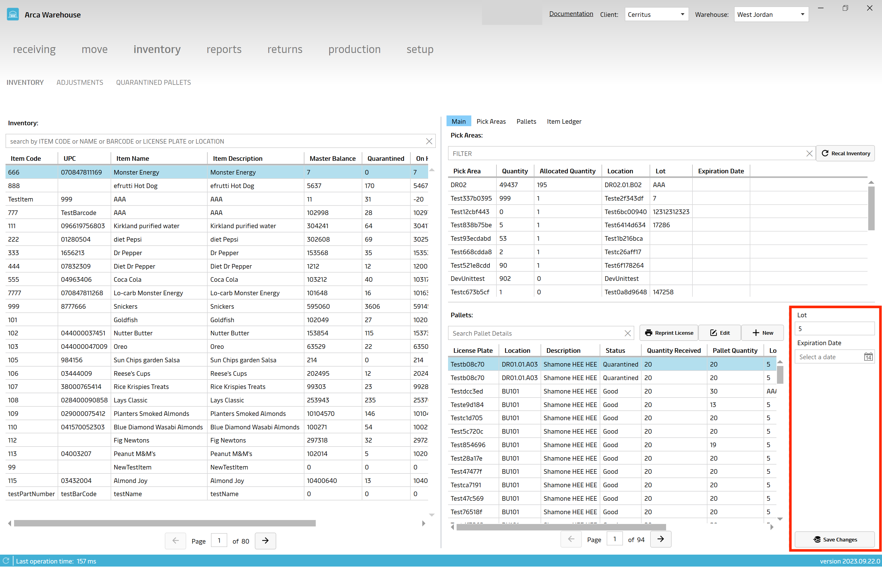This screenshot has height=588, width=882.
Task: Switch to the Pallets tab
Action: pyautogui.click(x=526, y=121)
